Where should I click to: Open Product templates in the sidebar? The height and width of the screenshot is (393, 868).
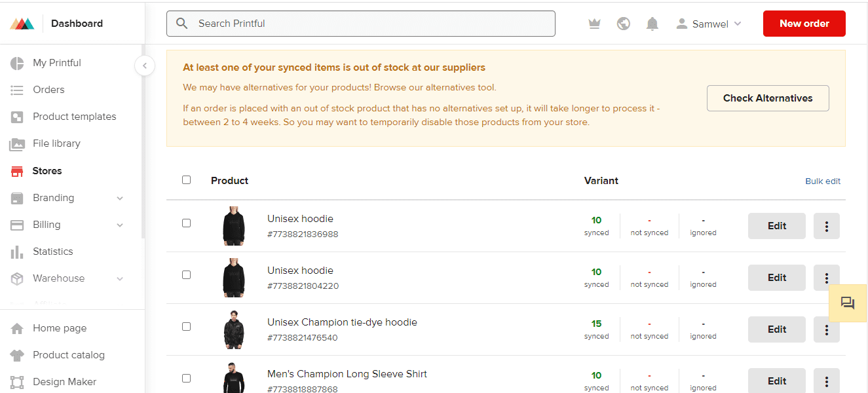[x=75, y=117]
